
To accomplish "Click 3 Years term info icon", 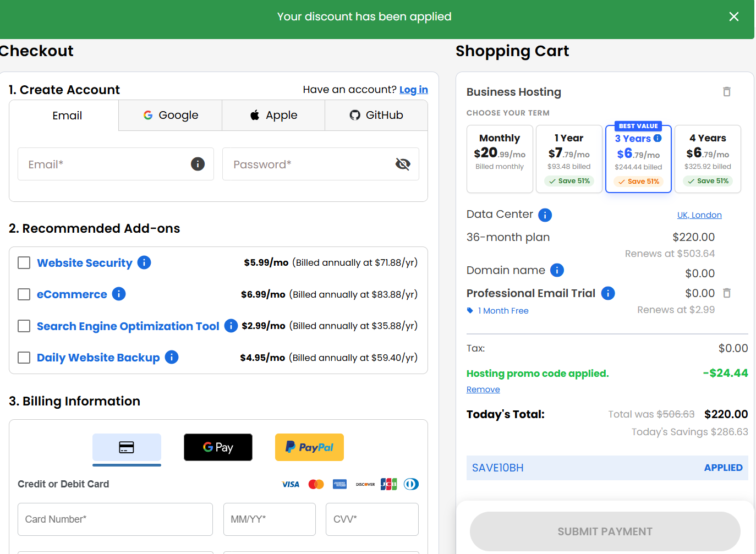I will pos(658,138).
